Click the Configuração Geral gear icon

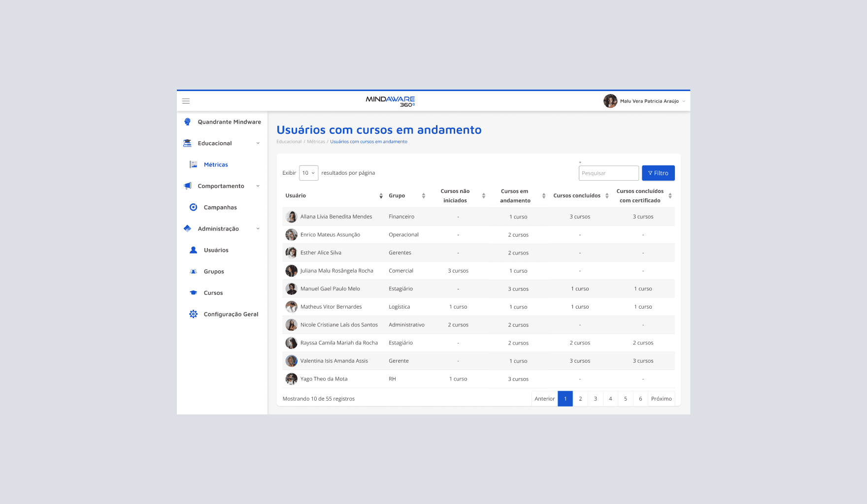point(194,314)
